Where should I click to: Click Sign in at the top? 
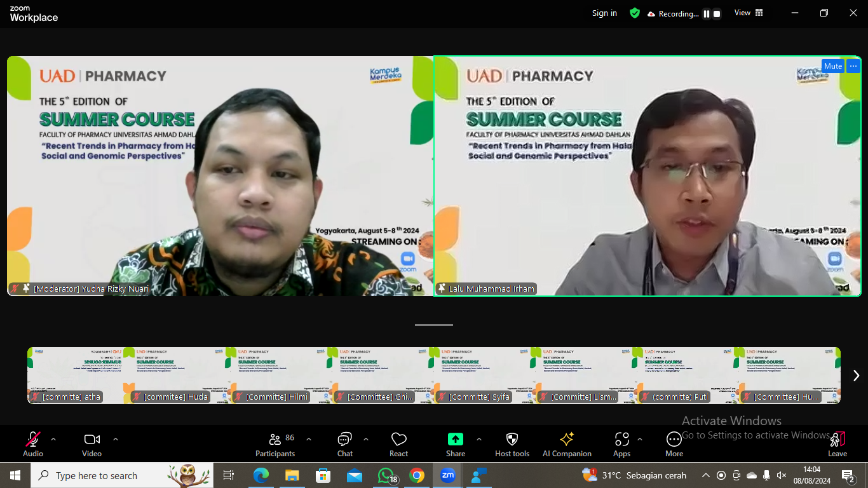pyautogui.click(x=604, y=13)
